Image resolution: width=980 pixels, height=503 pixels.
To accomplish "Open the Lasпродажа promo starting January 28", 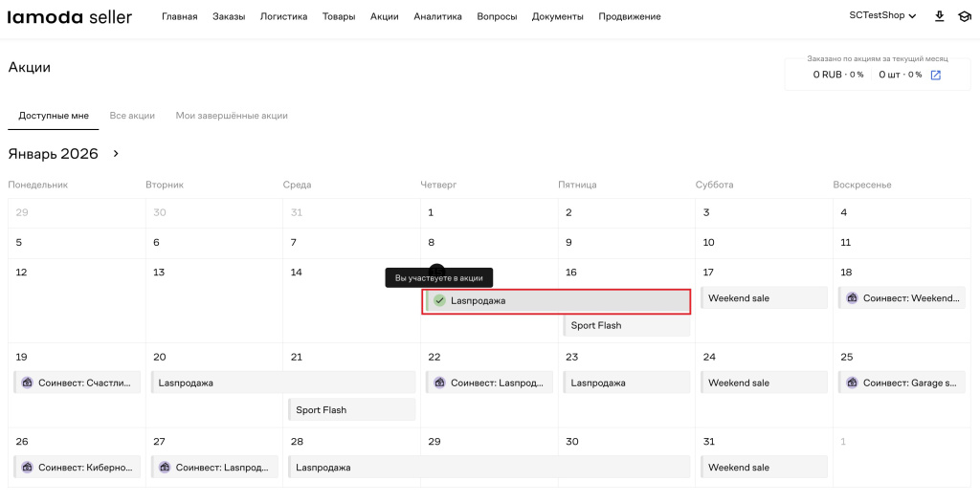I will point(489,468).
